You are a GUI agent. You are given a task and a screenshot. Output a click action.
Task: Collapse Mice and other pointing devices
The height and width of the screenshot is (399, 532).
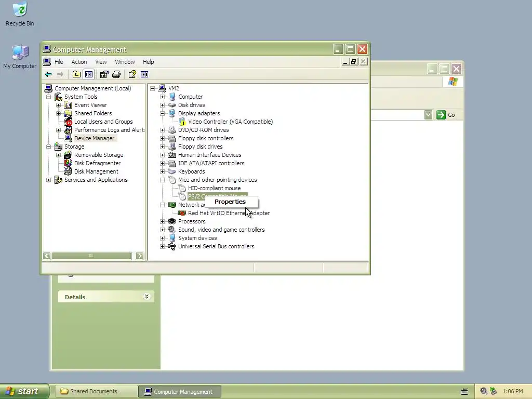click(x=162, y=180)
